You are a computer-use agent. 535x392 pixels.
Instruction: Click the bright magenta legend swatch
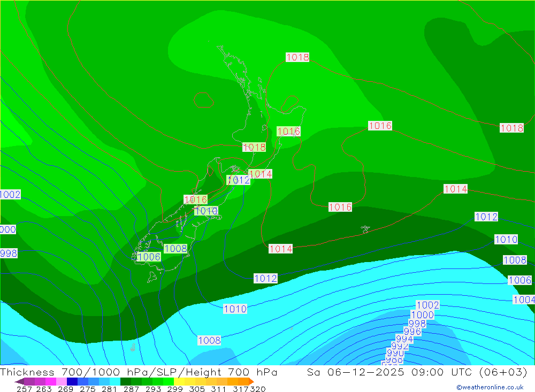point(51,381)
